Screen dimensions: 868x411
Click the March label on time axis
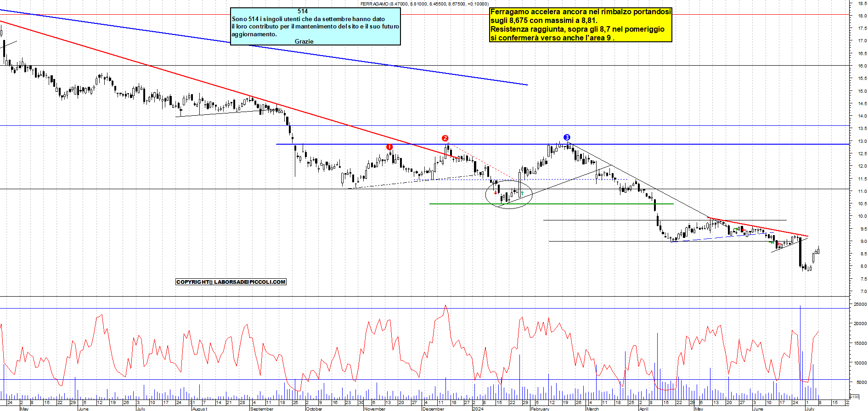tap(592, 409)
